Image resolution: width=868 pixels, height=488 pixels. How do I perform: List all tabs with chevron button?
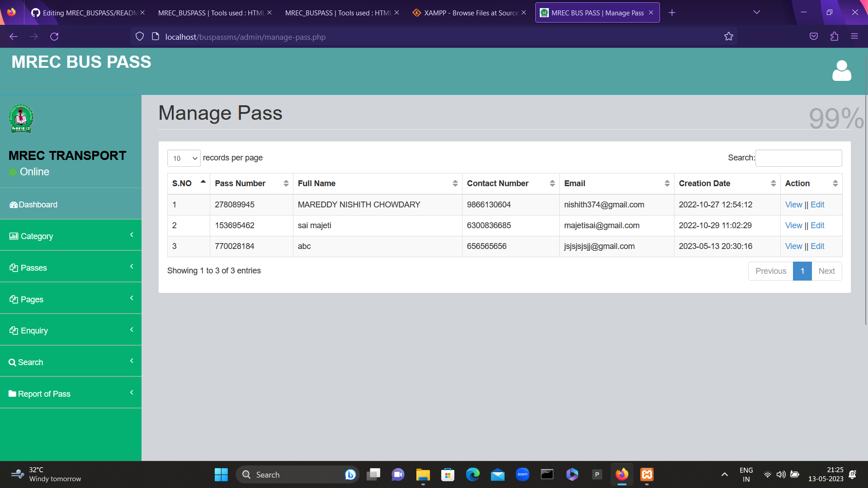point(756,12)
